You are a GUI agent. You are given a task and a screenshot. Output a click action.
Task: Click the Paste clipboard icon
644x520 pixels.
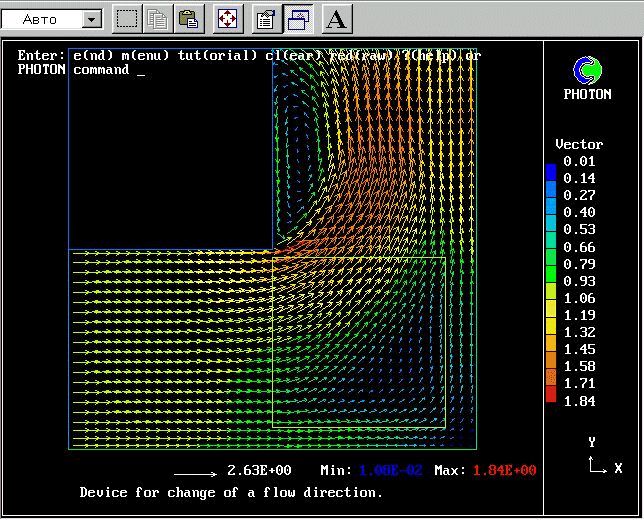[x=189, y=19]
